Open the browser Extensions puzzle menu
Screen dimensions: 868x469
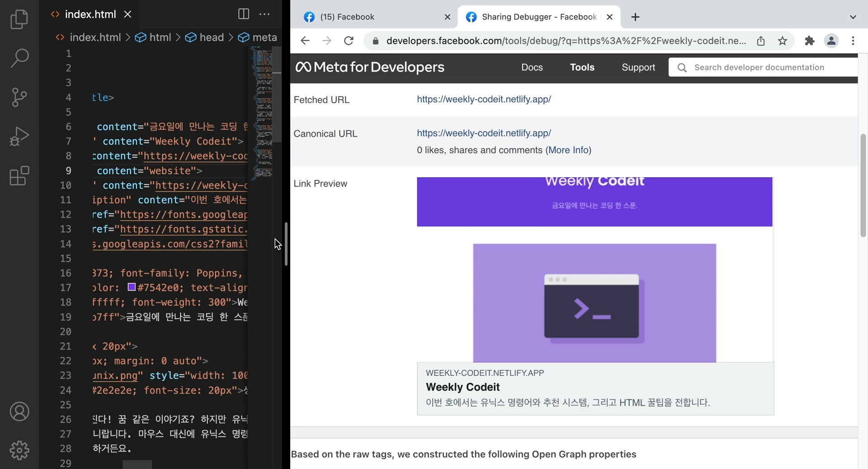(x=810, y=41)
